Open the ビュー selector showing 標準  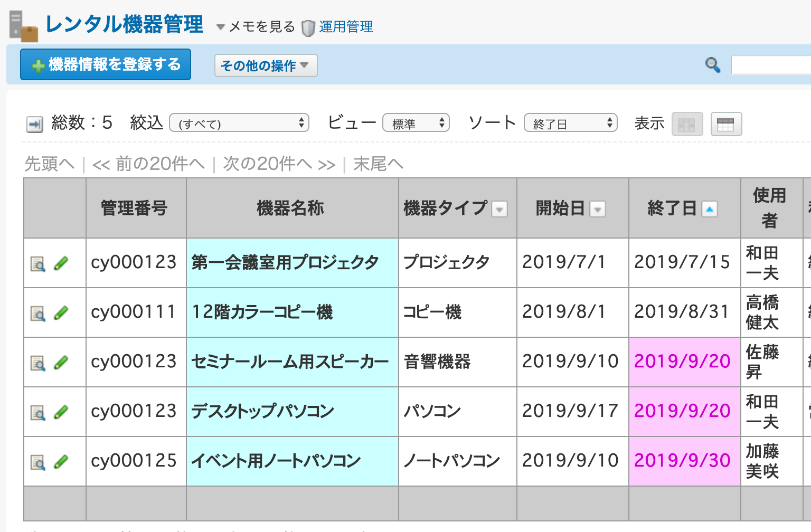pos(416,122)
